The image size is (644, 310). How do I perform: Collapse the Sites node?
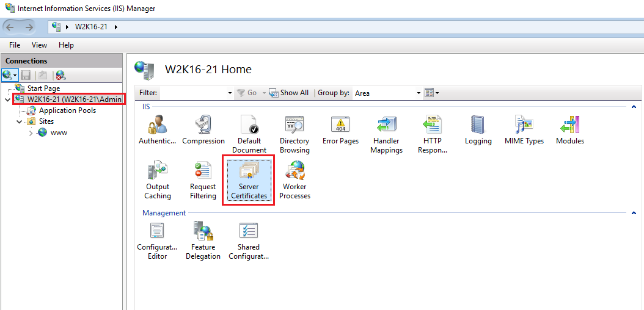(x=20, y=122)
